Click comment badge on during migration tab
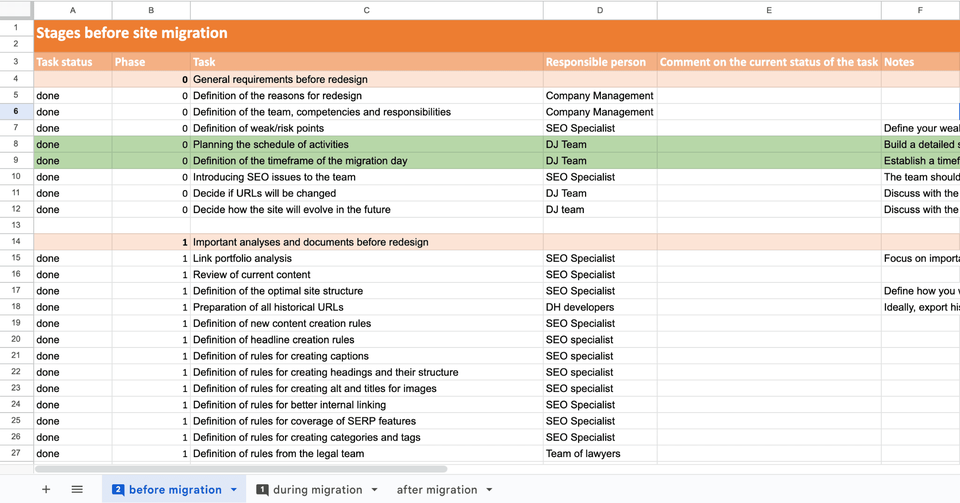Viewport: 960px width, 503px height. point(263,490)
